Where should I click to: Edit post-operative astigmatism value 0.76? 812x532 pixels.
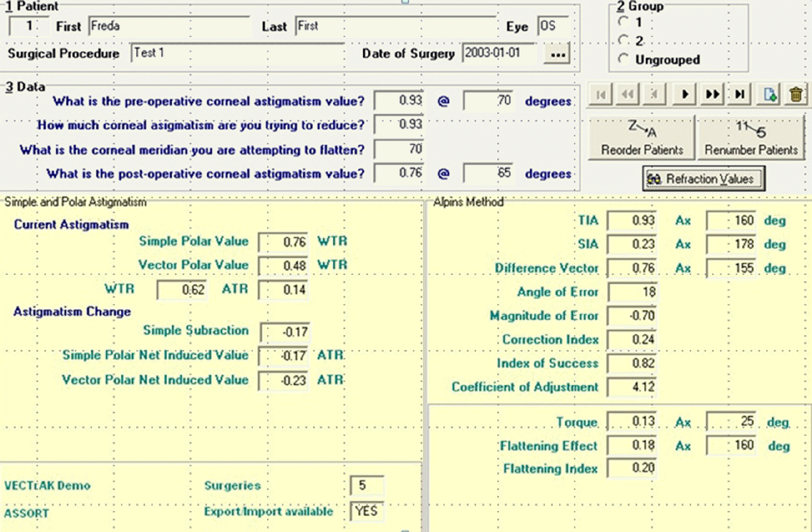(399, 173)
